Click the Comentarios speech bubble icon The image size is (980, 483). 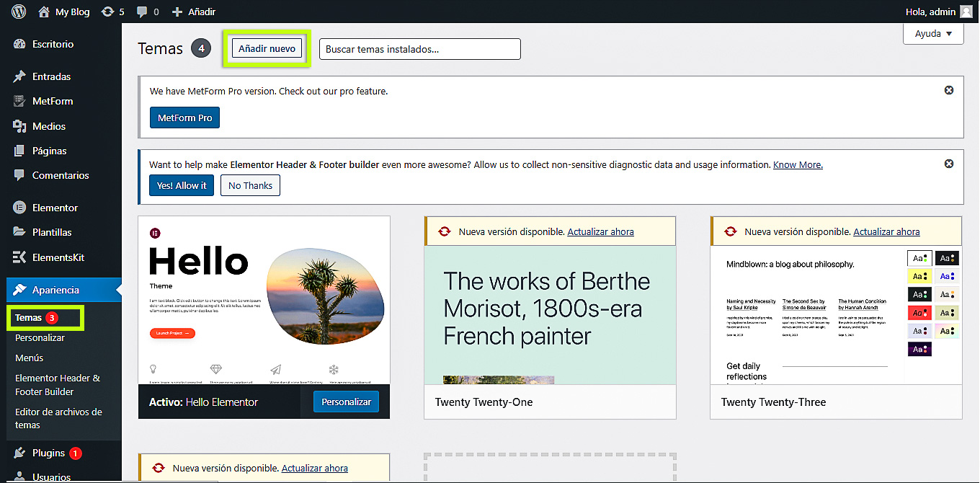(19, 175)
